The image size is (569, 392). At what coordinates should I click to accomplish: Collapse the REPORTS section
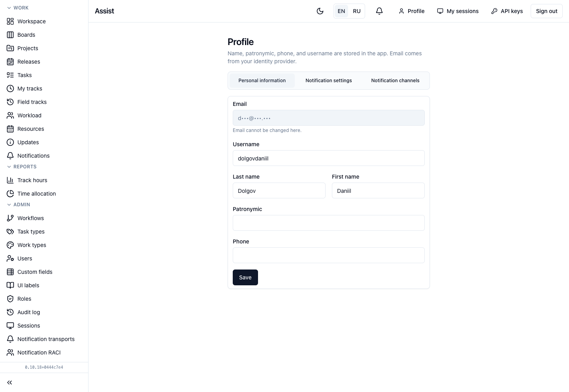22,167
